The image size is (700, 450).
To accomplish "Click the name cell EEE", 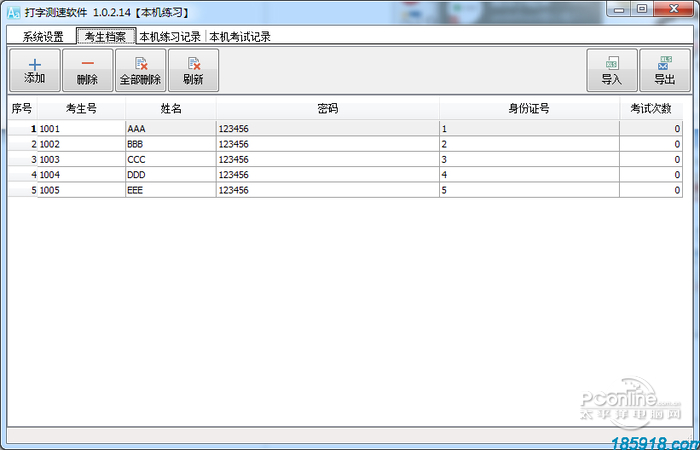I will click(x=171, y=190).
